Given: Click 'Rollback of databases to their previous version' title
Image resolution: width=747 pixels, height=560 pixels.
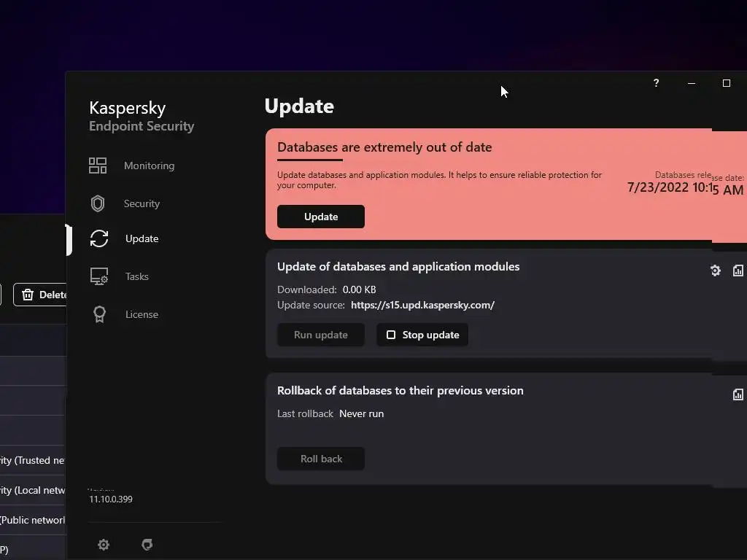Looking at the screenshot, I should pyautogui.click(x=400, y=391).
